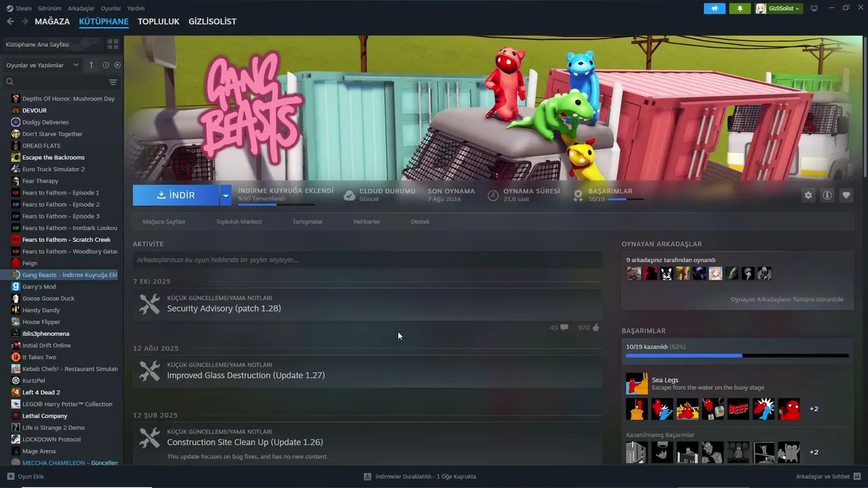Click the It Takes Two game icon
The width and height of the screenshot is (868, 488).
click(16, 357)
